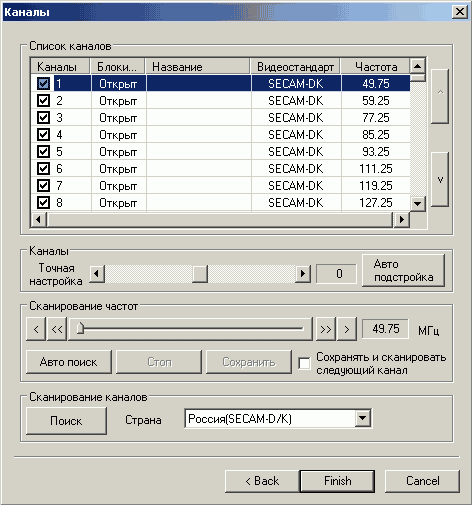Select frequency cell 85.25
The width and height of the screenshot is (472, 505).
pos(376,134)
